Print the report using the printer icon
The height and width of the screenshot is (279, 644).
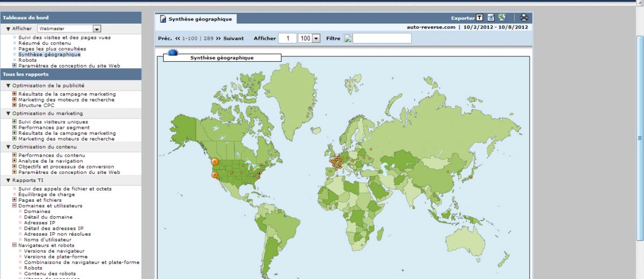(x=524, y=18)
